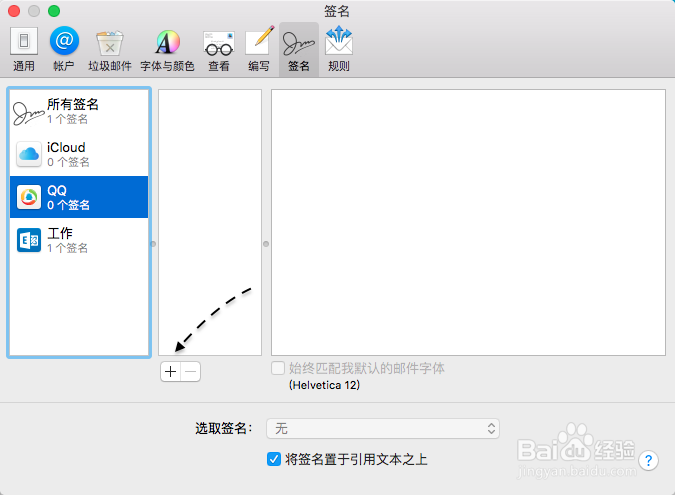
Task: Click the green zoom window button
Action: [54, 11]
